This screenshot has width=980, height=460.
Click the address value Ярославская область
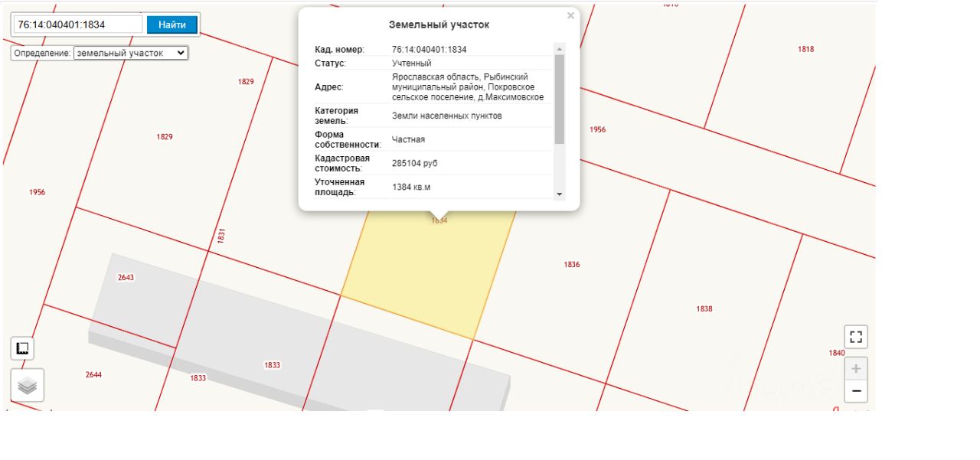(x=468, y=87)
